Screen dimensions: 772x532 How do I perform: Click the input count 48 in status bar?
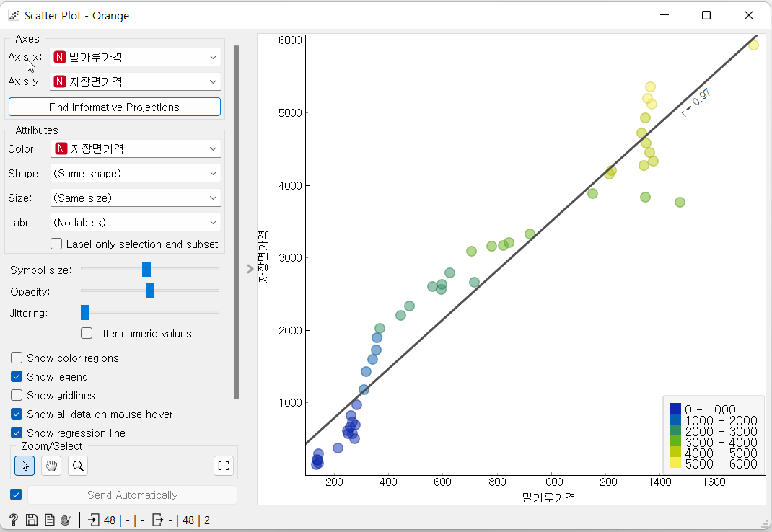pyautogui.click(x=110, y=520)
